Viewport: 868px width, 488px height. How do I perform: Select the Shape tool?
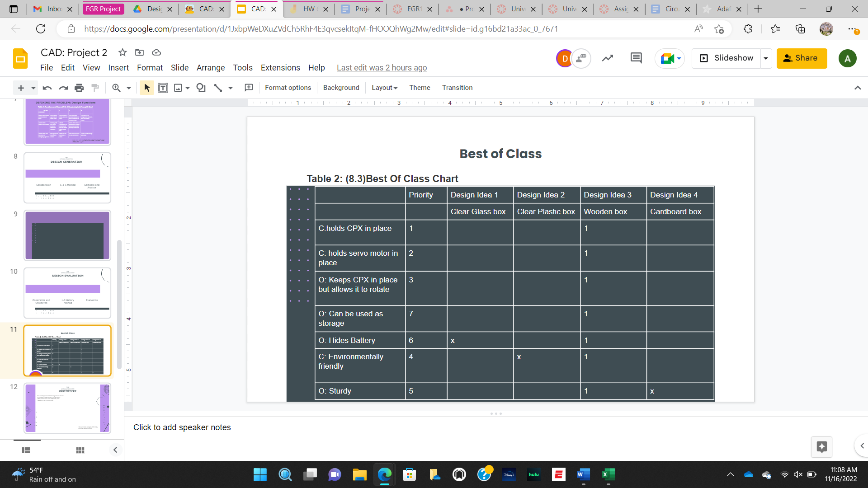coord(201,88)
